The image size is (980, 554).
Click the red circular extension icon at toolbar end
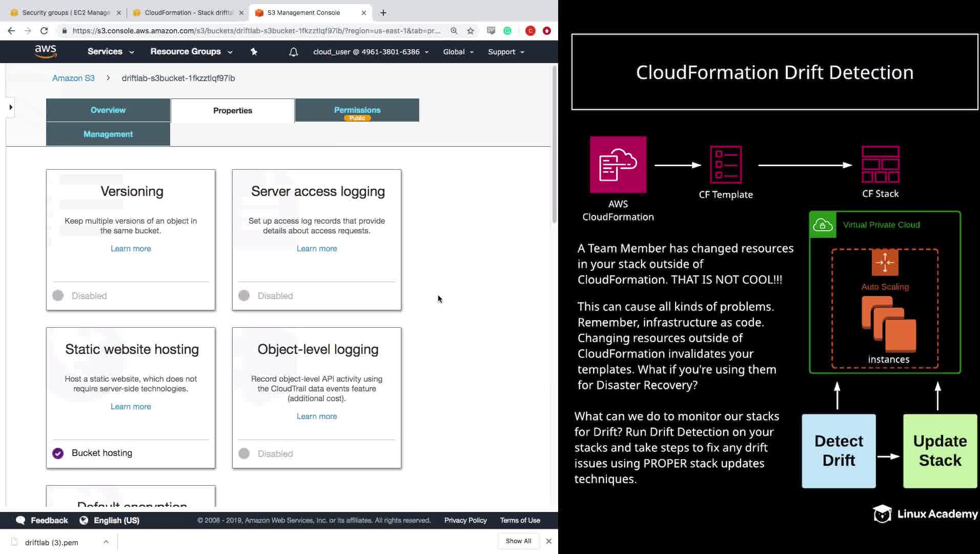[x=547, y=31]
